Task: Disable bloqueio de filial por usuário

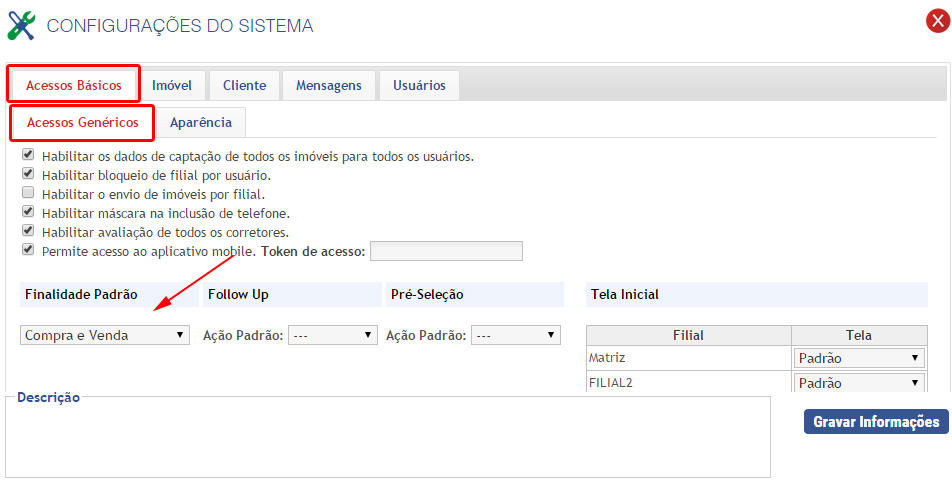Action: click(28, 175)
